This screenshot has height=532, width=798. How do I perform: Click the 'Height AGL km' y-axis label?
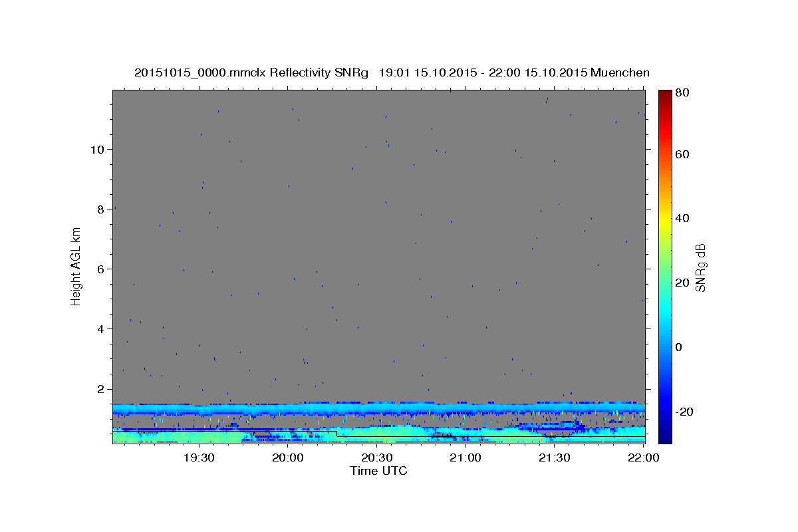coord(76,266)
